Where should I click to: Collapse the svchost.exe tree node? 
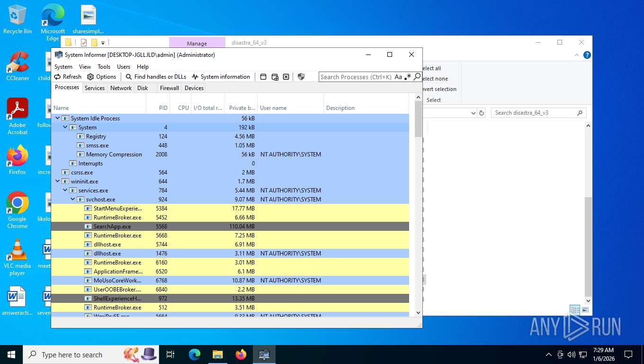click(73, 200)
